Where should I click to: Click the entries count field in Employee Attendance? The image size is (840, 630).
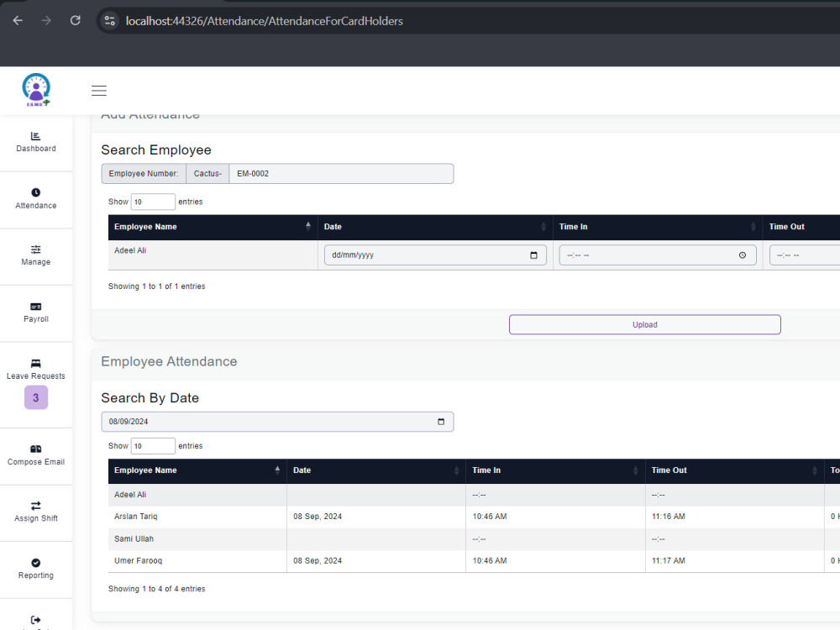click(x=153, y=446)
